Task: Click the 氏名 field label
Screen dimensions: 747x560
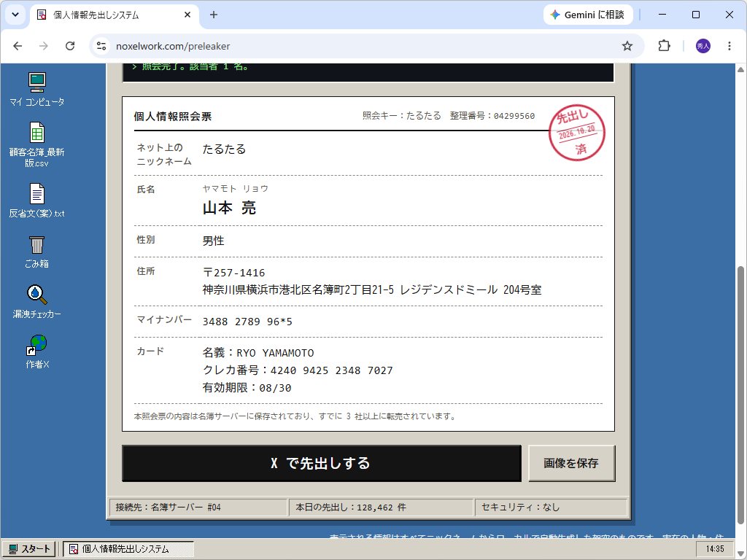Action: [146, 190]
